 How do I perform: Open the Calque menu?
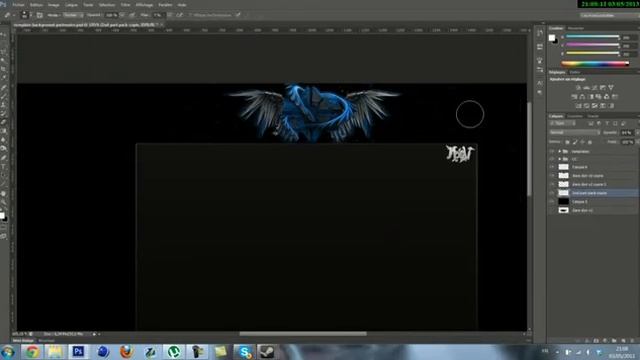point(71,5)
